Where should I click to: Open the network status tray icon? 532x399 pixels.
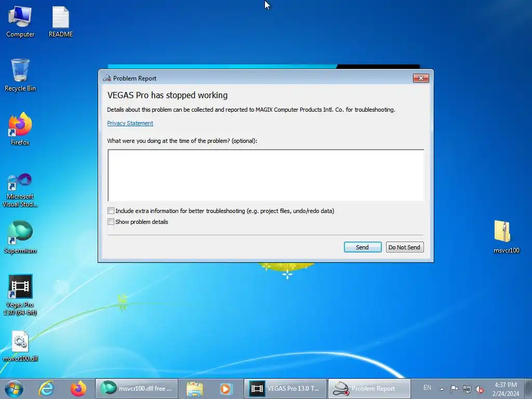coord(467,389)
